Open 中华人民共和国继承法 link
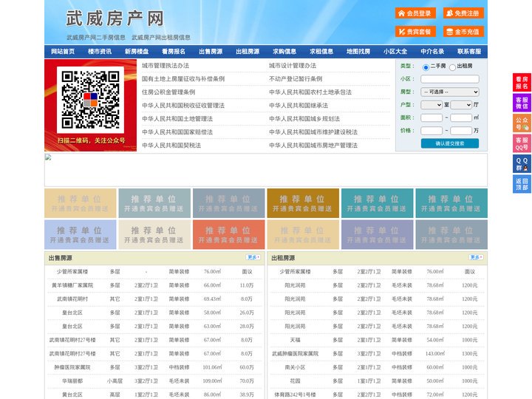The width and height of the screenshot is (532, 399). click(299, 106)
